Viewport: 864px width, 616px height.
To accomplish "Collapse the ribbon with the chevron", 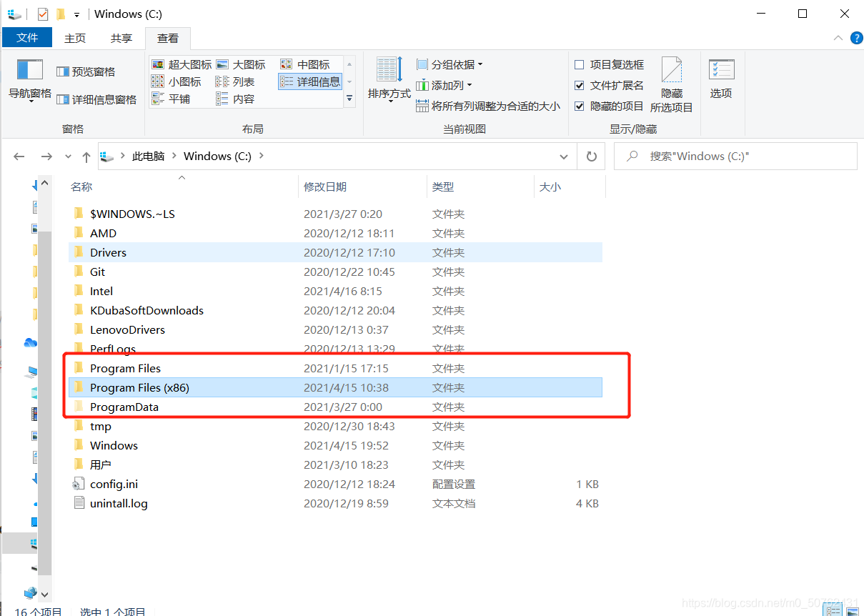I will [x=838, y=38].
